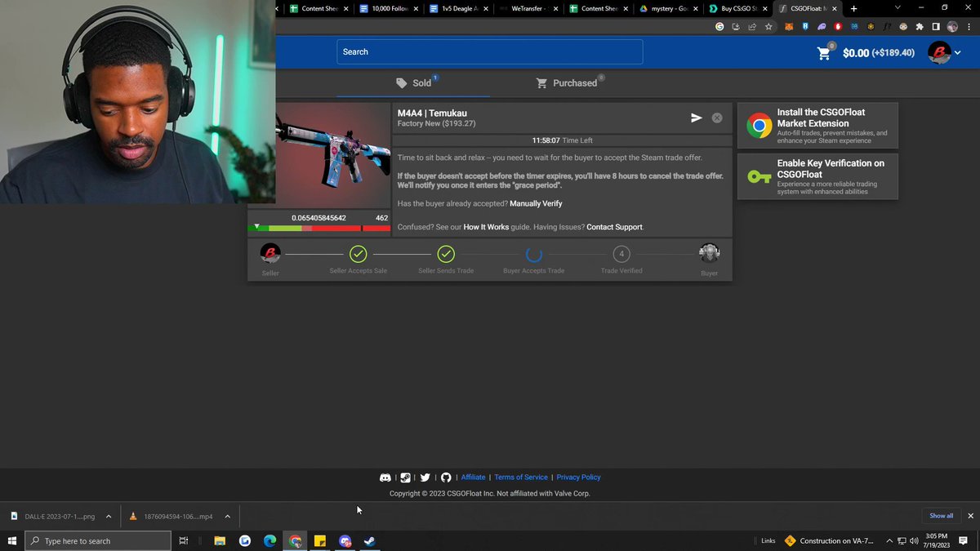
Task: Open the MetaMask fox extension
Action: click(789, 26)
